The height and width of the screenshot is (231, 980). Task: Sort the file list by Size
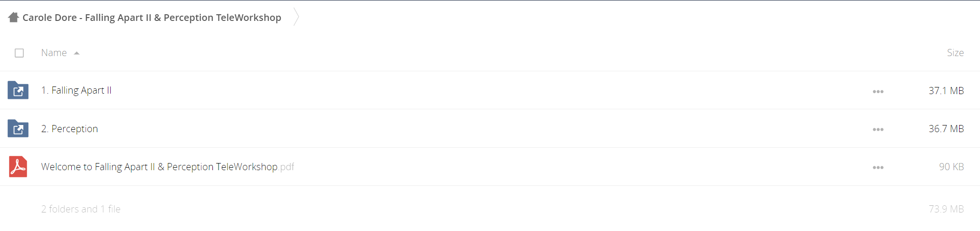point(955,53)
